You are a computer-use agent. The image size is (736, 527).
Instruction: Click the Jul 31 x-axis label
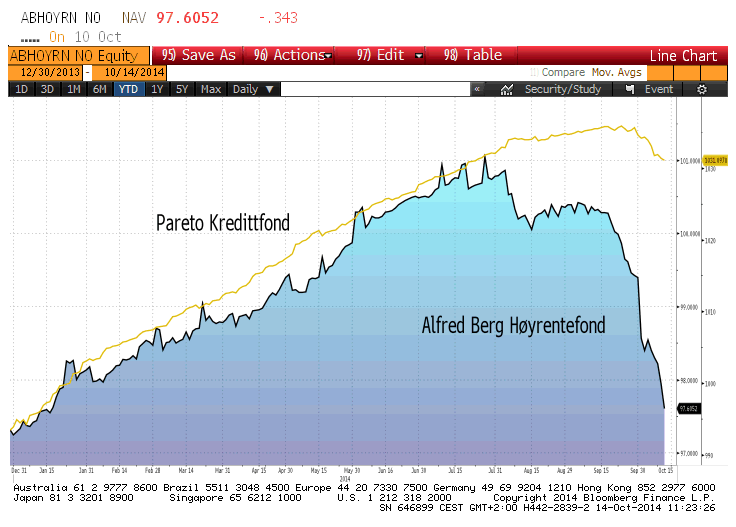click(495, 470)
